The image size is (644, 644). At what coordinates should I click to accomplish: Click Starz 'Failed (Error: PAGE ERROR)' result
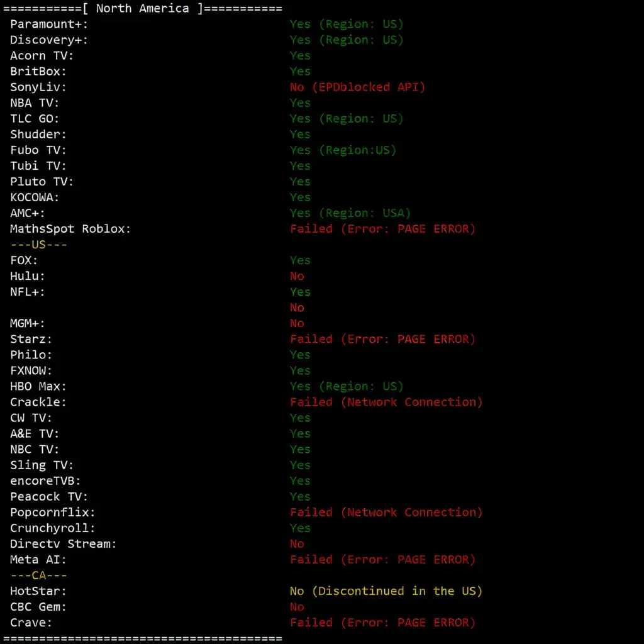tap(382, 339)
